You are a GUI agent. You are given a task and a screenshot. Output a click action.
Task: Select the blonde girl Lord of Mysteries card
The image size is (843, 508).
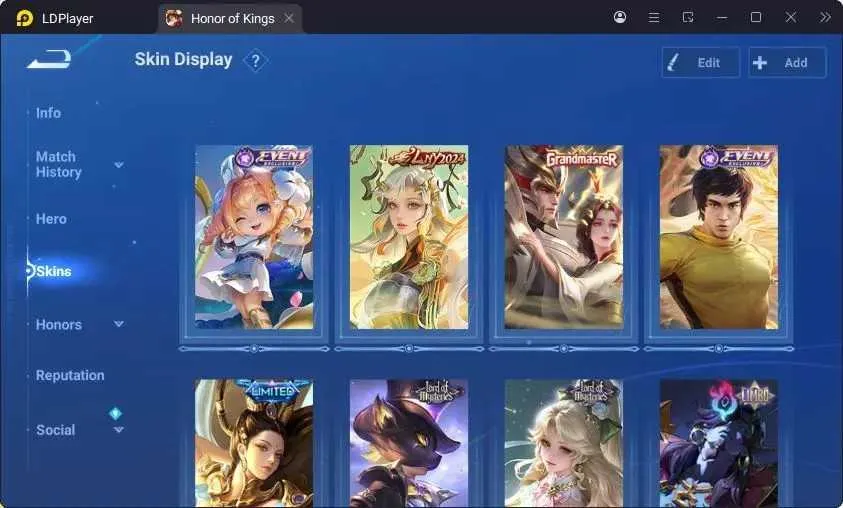(x=563, y=443)
